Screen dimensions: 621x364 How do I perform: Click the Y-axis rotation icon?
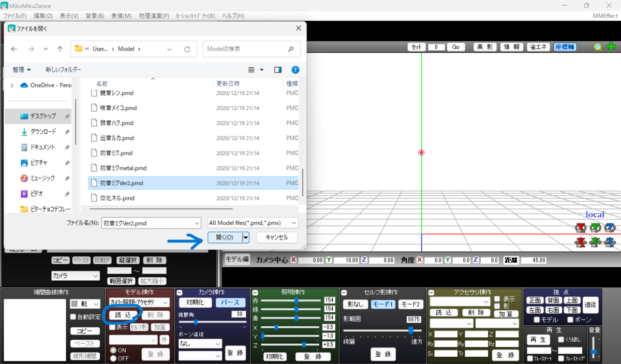[595, 228]
